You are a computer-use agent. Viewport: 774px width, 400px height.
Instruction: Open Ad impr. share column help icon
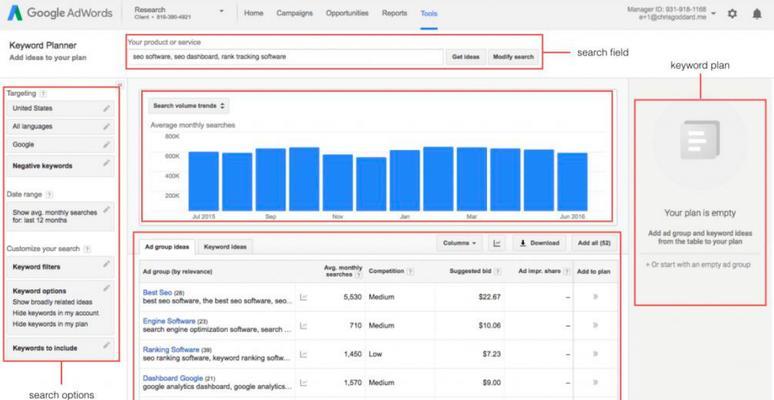pos(568,272)
